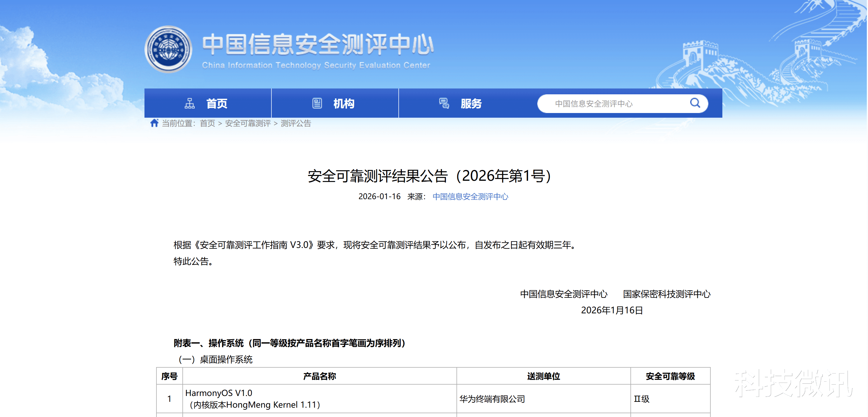Image resolution: width=868 pixels, height=417 pixels.
Task: Open the 服务 navigation menu
Action: [x=462, y=103]
